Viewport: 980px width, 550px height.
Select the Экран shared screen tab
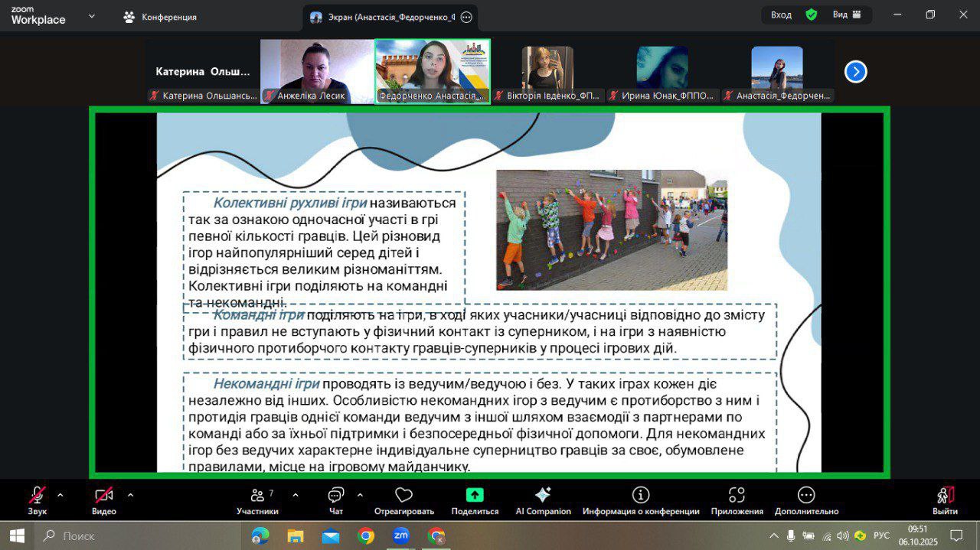pyautogui.click(x=383, y=17)
